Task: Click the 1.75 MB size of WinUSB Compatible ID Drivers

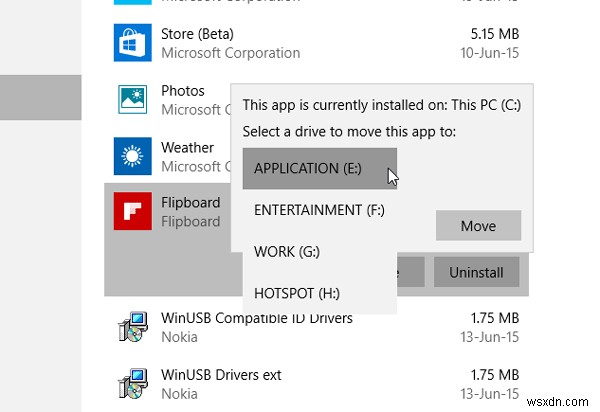Action: click(495, 318)
